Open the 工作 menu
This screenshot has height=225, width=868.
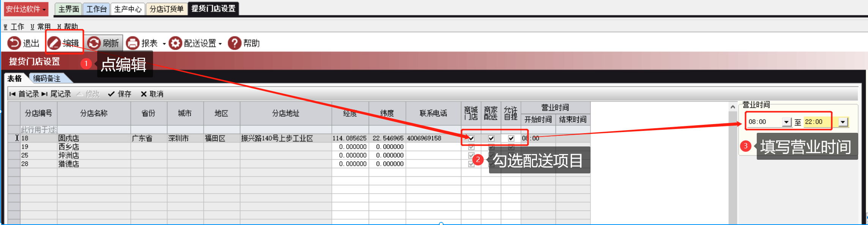[x=14, y=27]
